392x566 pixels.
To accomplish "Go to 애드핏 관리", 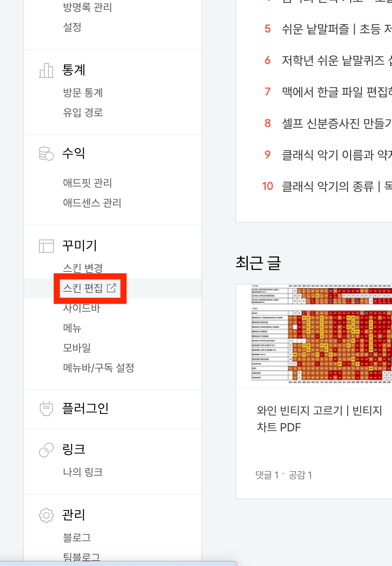I will [87, 183].
